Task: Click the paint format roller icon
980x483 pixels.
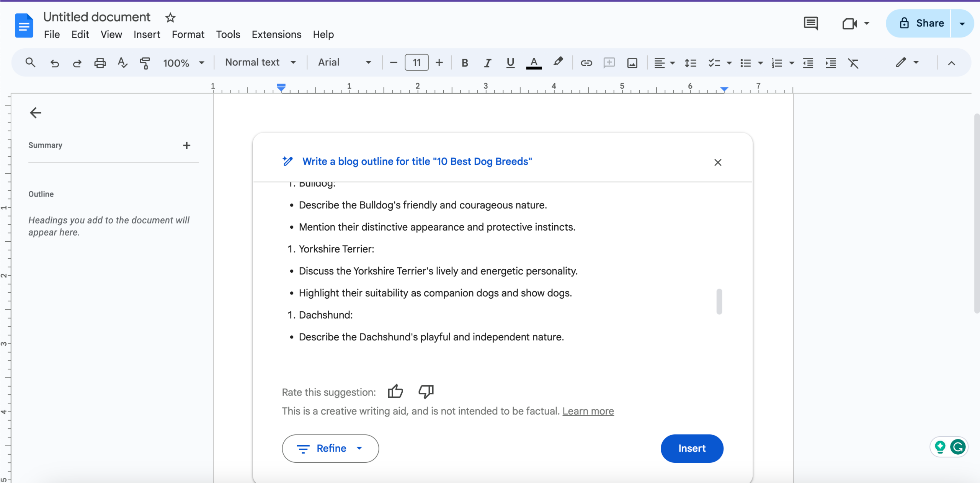Action: pos(145,63)
